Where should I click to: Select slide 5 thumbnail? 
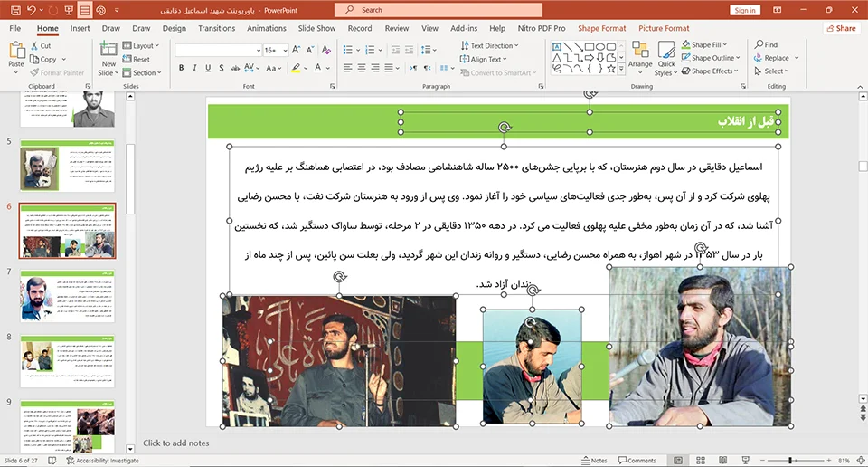[68, 166]
